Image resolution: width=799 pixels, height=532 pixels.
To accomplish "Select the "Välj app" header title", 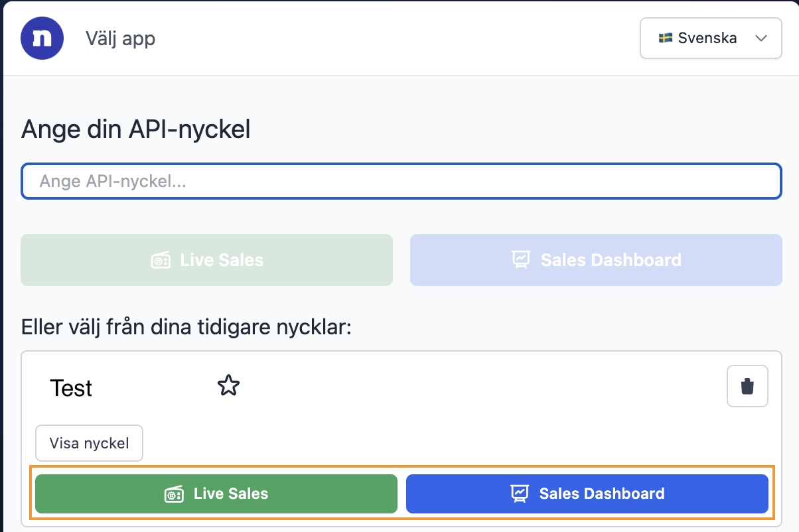I will [120, 38].
